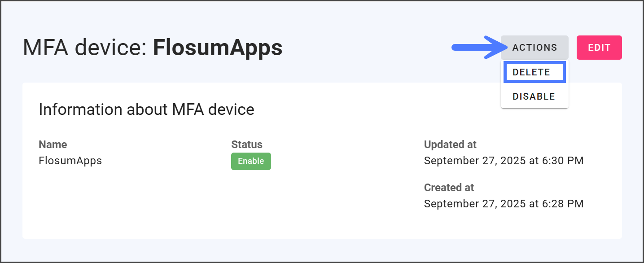Image resolution: width=644 pixels, height=263 pixels.
Task: Click the light blue background above the title
Action: [x=224, y=16]
